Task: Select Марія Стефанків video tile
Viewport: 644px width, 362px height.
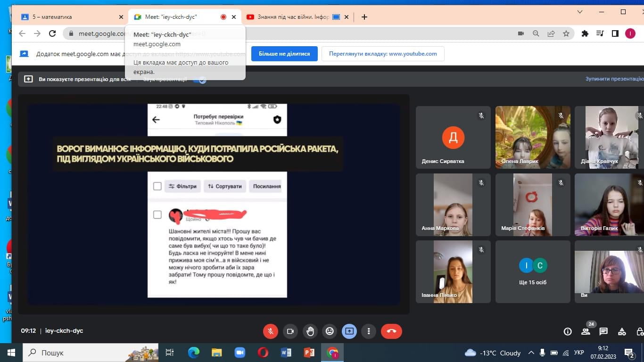Action: (x=533, y=205)
